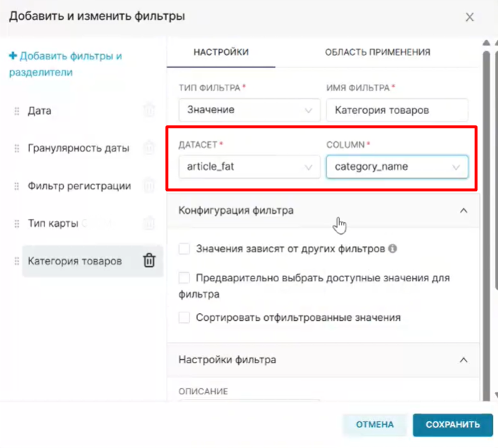This screenshot has width=498, height=448.
Task: Click the Сохранить button
Action: [x=452, y=424]
